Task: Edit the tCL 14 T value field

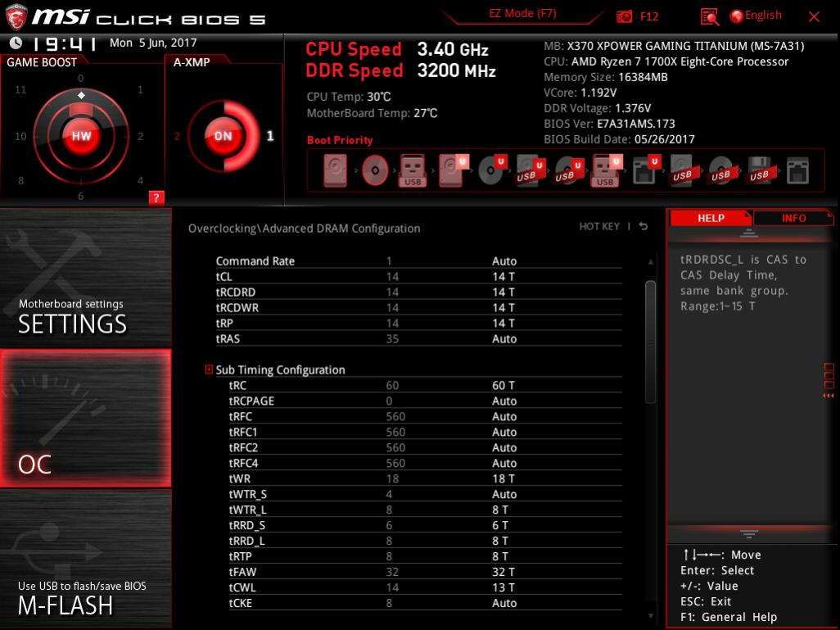Action: 504,277
